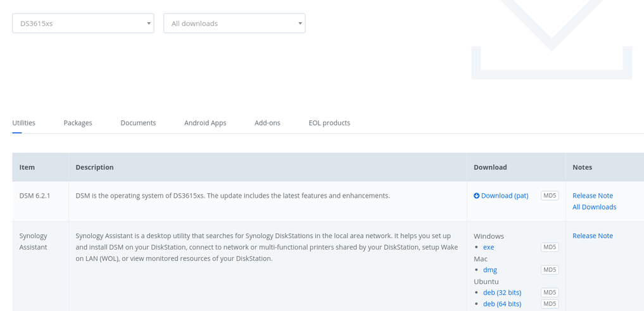Switch to the EOL products tab

point(329,123)
